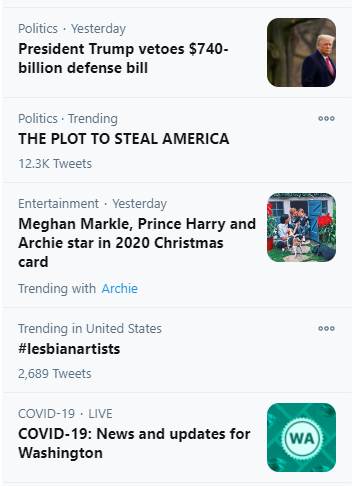Image resolution: width=361 pixels, height=486 pixels.
Task: Open Meghan Markle Christmas card story
Action: (x=137, y=243)
